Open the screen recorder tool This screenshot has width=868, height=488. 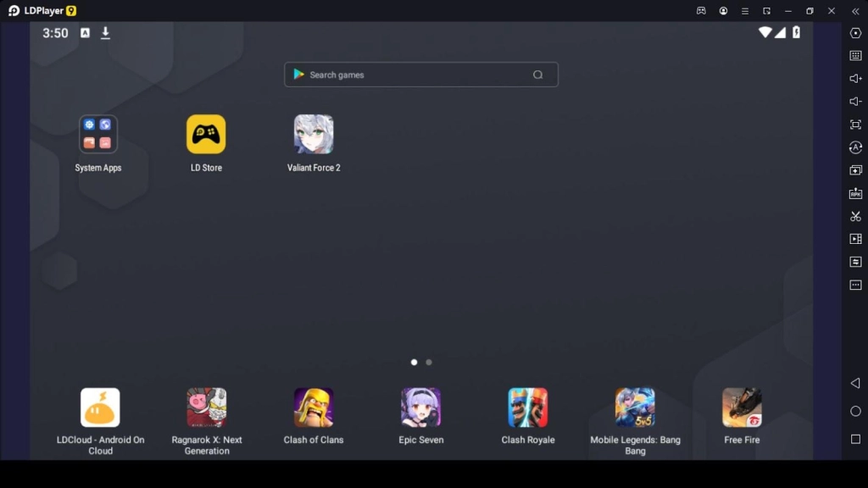pos(855,239)
